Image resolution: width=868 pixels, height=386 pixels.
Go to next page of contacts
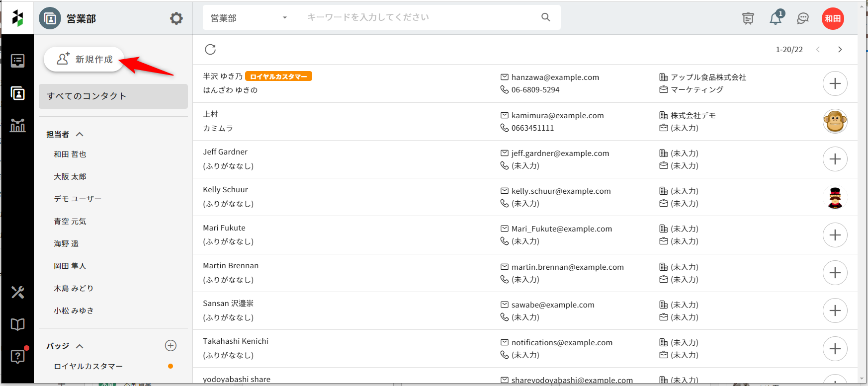pos(840,50)
